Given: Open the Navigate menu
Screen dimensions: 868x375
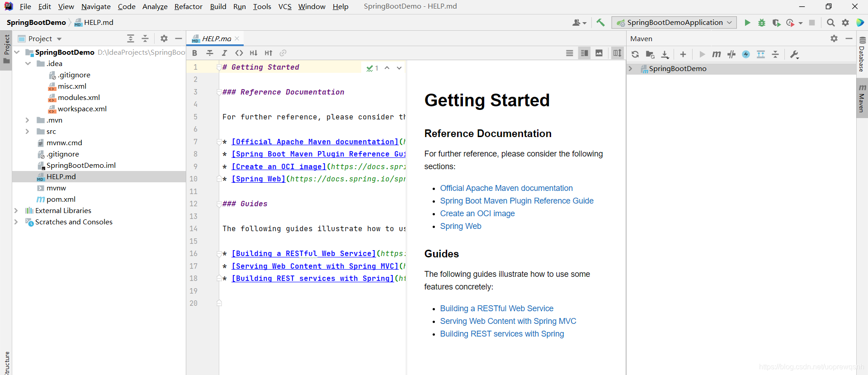Looking at the screenshot, I should click(x=96, y=6).
